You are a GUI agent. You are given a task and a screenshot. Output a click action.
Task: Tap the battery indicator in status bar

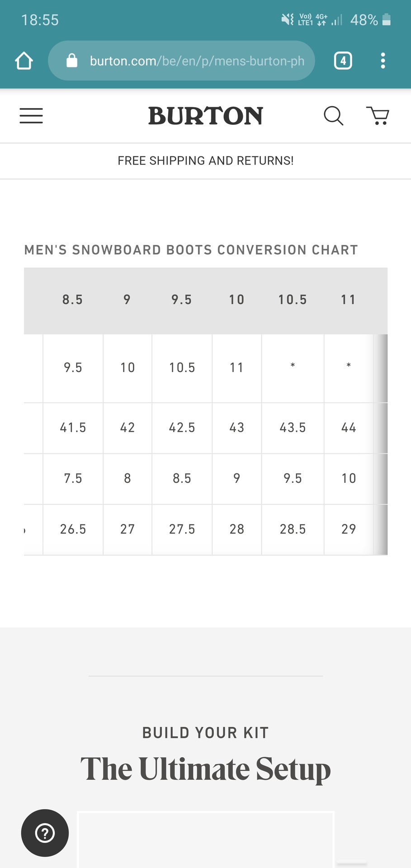tap(386, 19)
